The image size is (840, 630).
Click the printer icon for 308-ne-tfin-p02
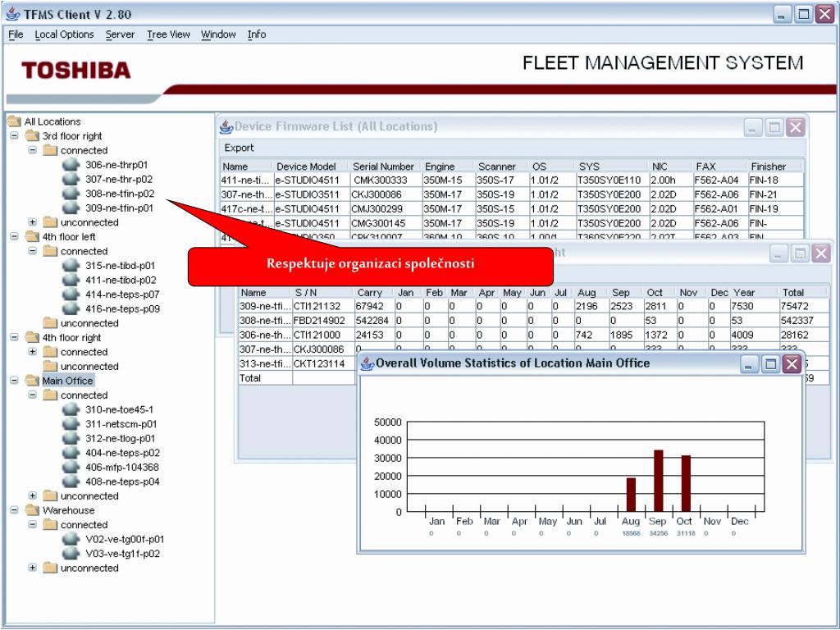tap(71, 194)
